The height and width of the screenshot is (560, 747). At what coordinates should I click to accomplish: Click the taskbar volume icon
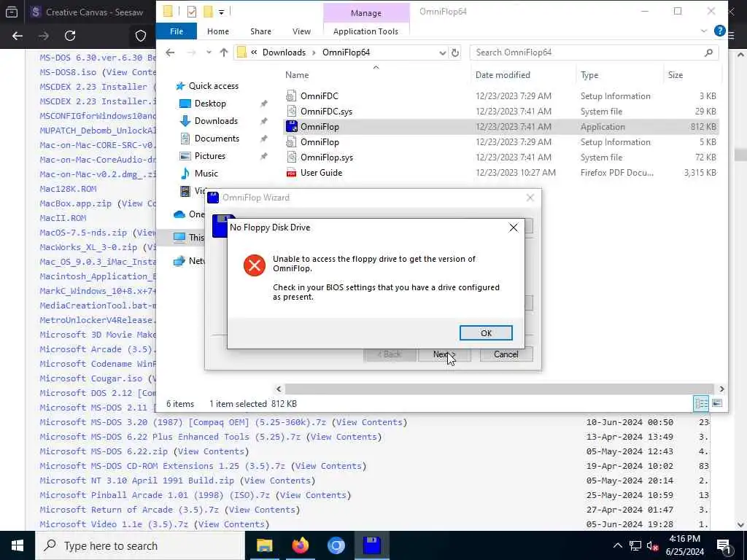tap(652, 545)
